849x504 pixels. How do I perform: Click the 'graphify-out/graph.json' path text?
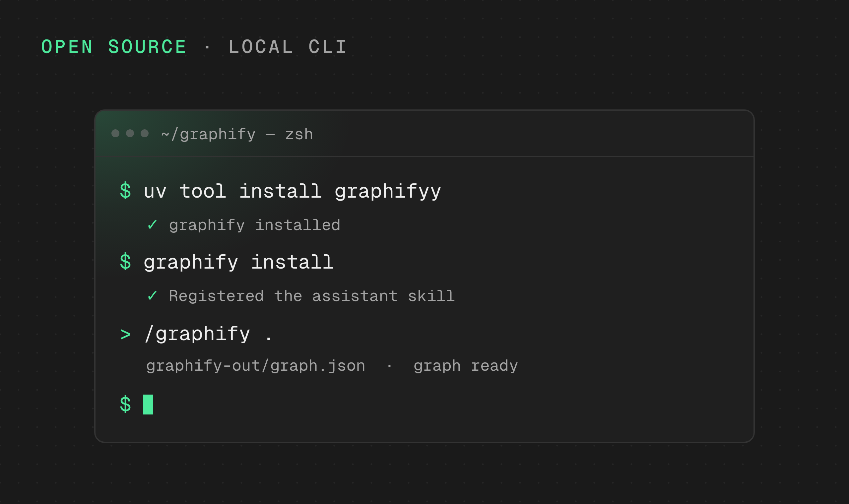pyautogui.click(x=256, y=366)
